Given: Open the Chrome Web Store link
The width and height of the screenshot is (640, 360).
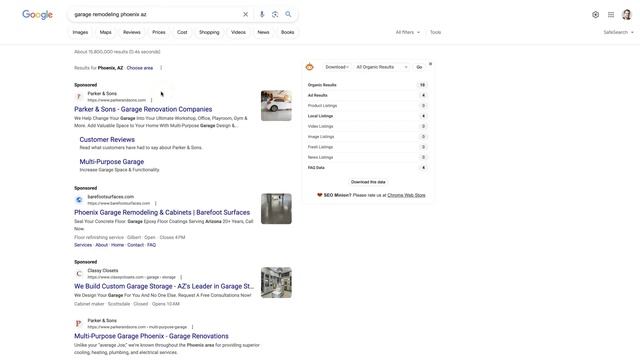Looking at the screenshot, I should click(406, 195).
